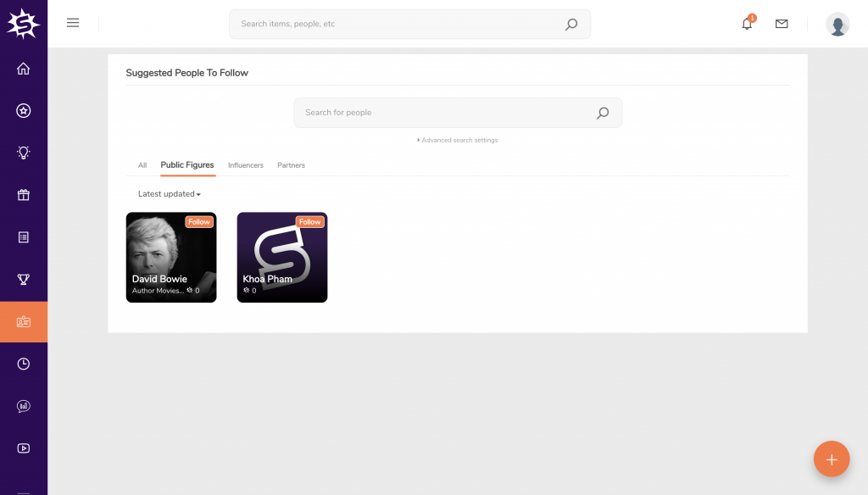868x495 pixels.
Task: Open the clock history sidebar icon
Action: coord(23,364)
